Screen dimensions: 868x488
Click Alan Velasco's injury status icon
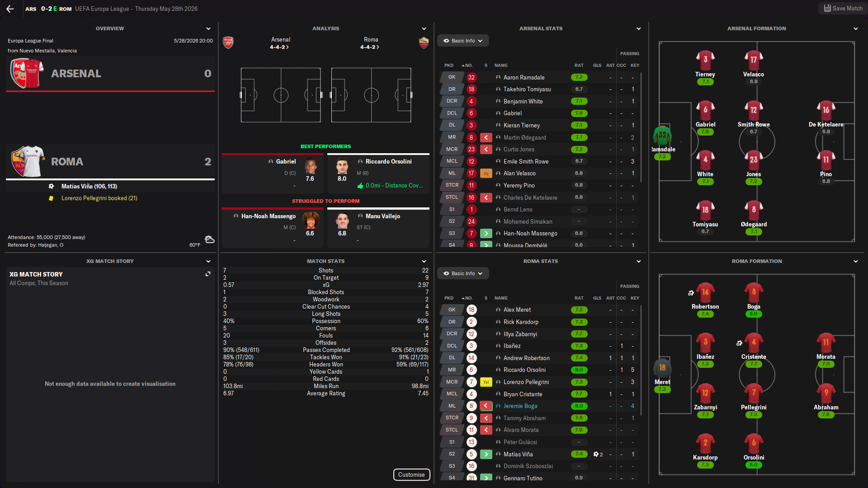click(x=486, y=173)
